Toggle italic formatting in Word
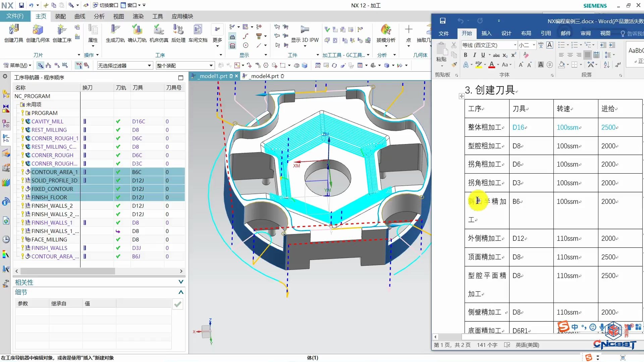The image size is (644, 362). [x=474, y=55]
